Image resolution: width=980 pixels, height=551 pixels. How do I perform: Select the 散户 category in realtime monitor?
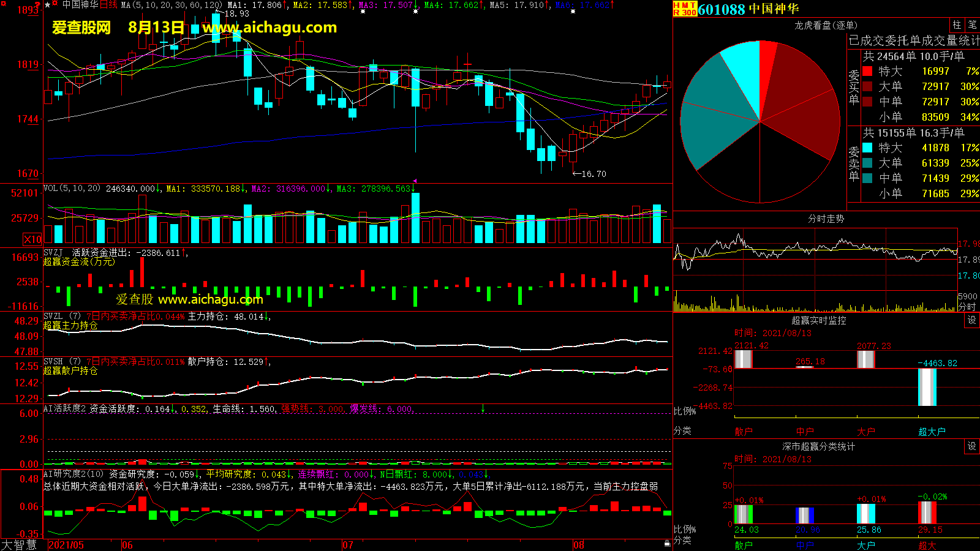tap(743, 432)
